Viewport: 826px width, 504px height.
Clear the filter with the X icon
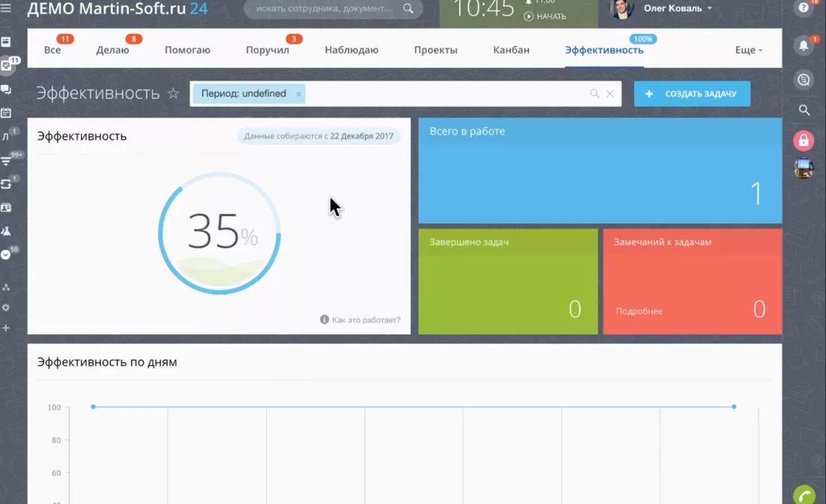coord(610,94)
